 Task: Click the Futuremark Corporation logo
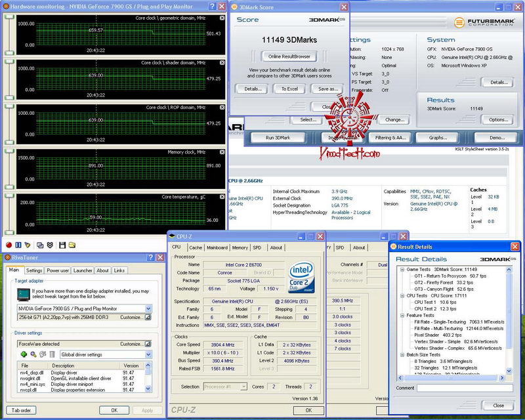[484, 22]
